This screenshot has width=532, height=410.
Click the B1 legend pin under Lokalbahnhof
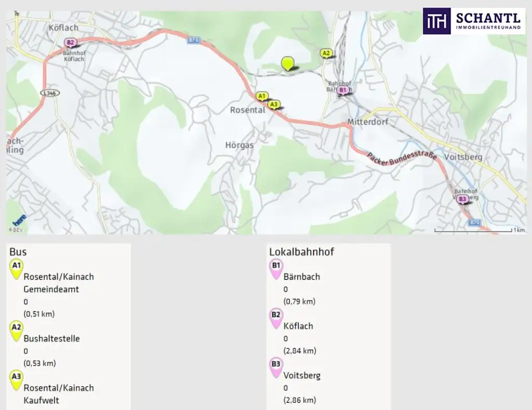pos(276,269)
